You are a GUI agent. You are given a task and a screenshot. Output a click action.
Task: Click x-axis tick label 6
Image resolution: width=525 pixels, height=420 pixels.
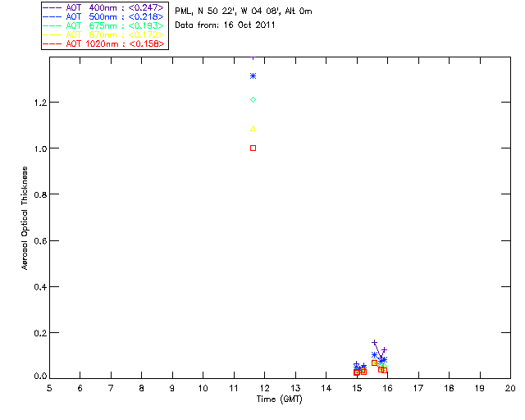80,389
